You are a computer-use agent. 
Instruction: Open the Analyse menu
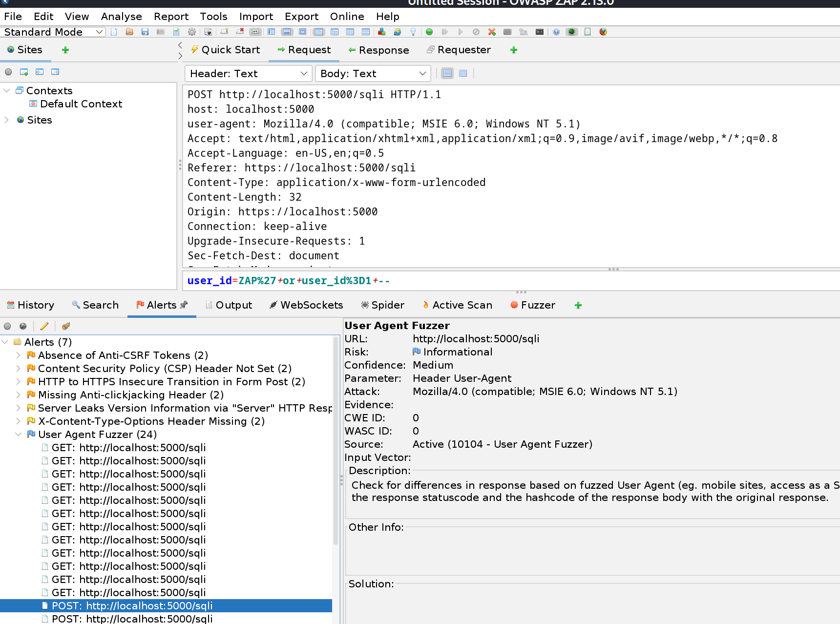[121, 16]
